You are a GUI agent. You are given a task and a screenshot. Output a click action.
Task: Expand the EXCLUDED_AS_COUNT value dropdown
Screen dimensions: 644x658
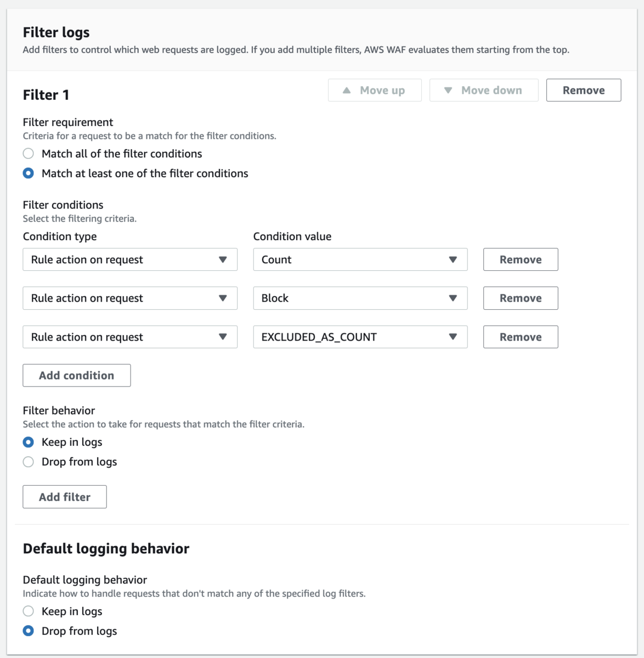360,337
